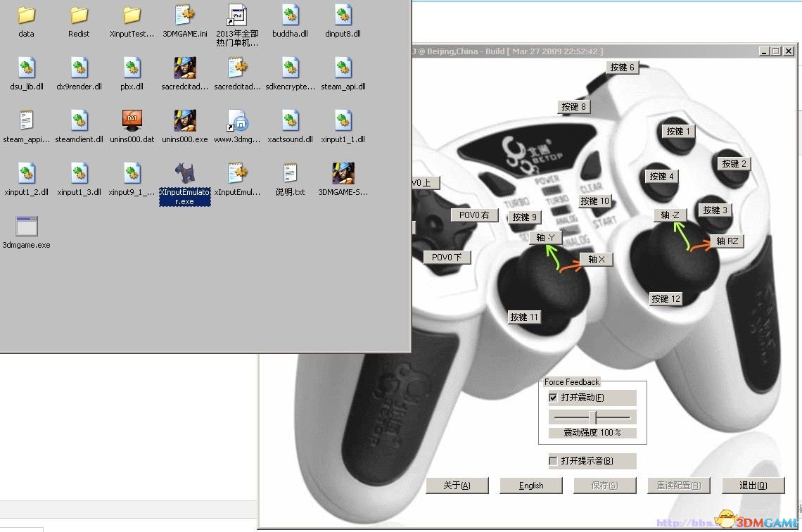Image resolution: width=802 pixels, height=532 pixels.
Task: Click the 按键 11 left stick label
Action: point(523,317)
